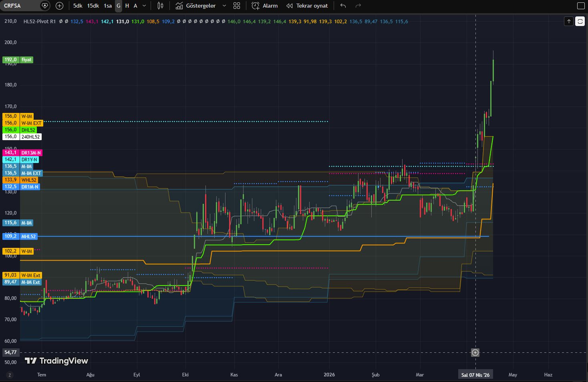Create an Alarm

click(x=265, y=6)
